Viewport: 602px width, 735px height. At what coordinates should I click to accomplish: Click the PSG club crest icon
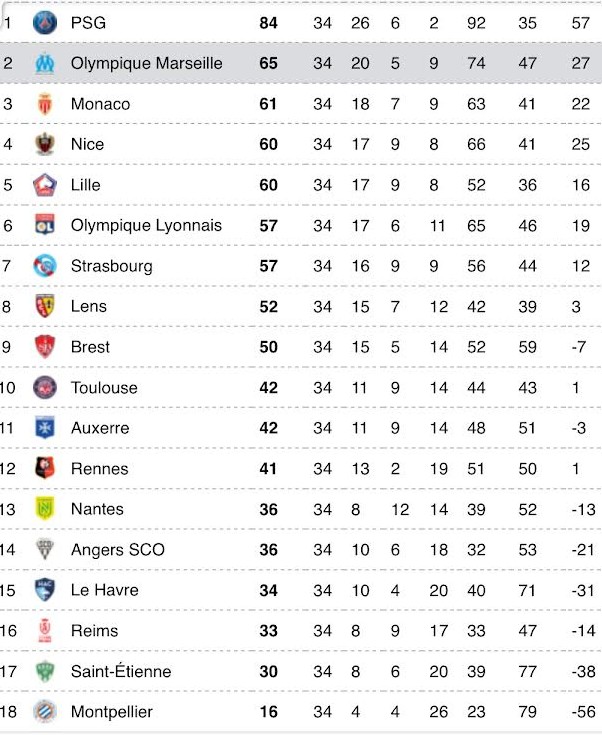pyautogui.click(x=45, y=22)
